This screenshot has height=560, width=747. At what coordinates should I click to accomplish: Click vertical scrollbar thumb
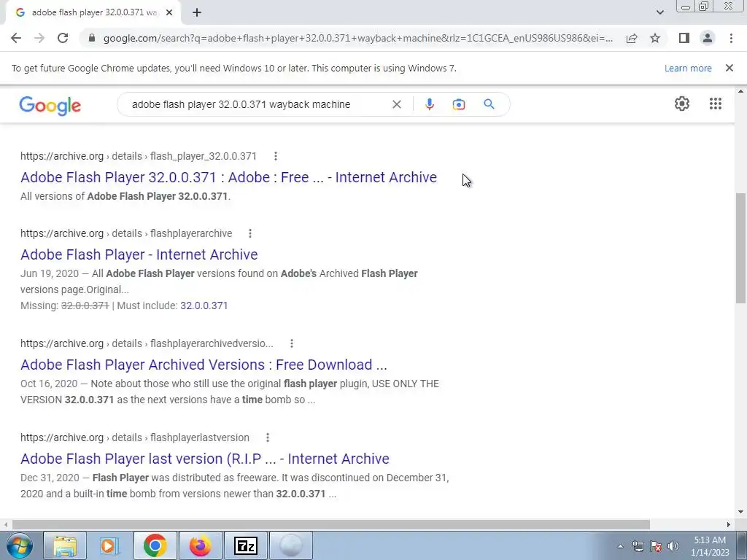pyautogui.click(x=740, y=248)
